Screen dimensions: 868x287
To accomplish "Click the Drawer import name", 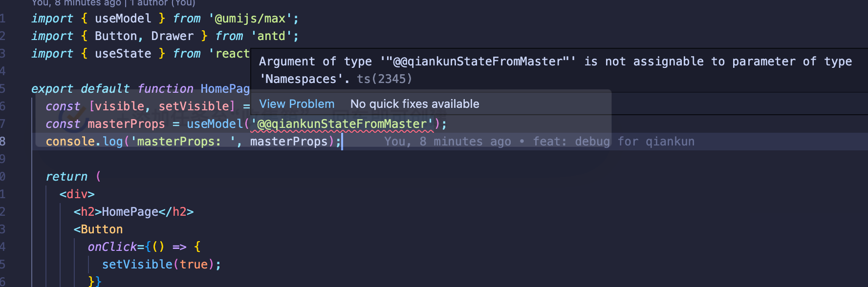I will click(x=172, y=36).
